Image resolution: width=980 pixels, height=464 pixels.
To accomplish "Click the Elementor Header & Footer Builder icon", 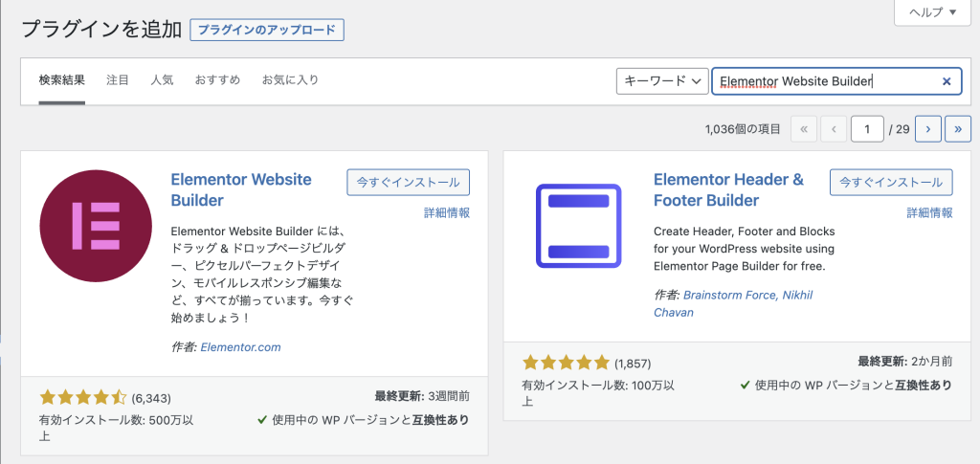I will 579,226.
